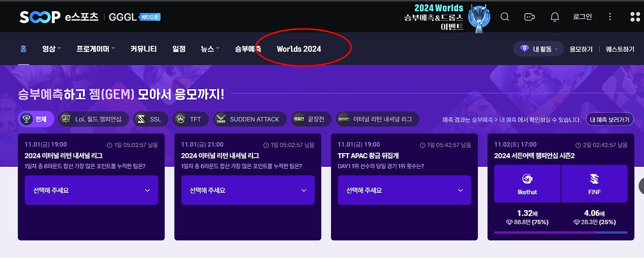This screenshot has height=266, width=644.
Task: Click the vote ratio bar in 서든어택 card
Action: tap(561, 232)
